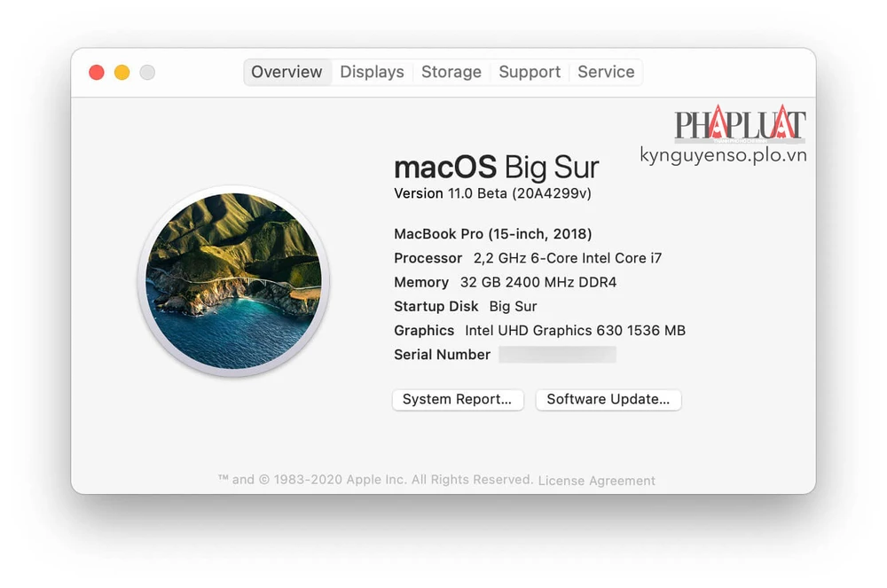Select the Overview tab
The width and height of the screenshot is (887, 588).
pyautogui.click(x=287, y=72)
